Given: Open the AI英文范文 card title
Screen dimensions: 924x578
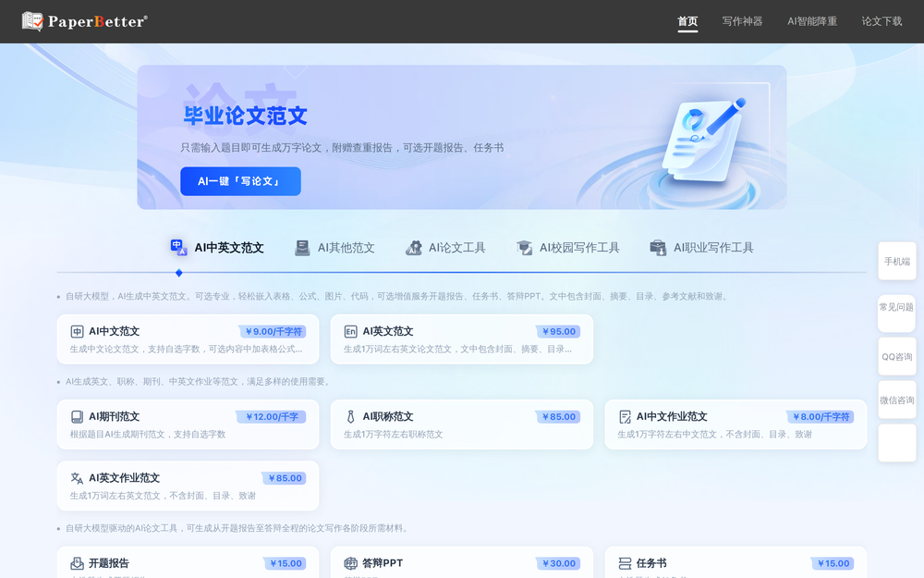Looking at the screenshot, I should pos(388,331).
